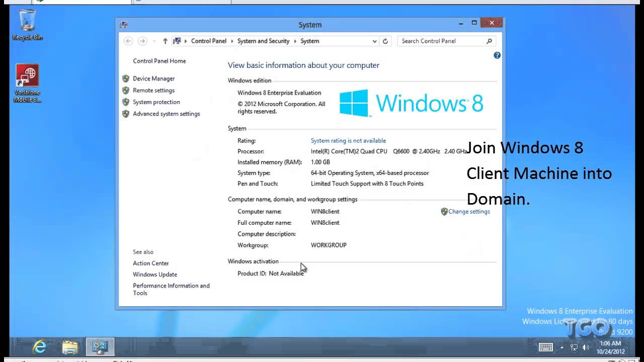Click Computer name value WIN8client
The image size is (644, 362).
[x=325, y=212]
